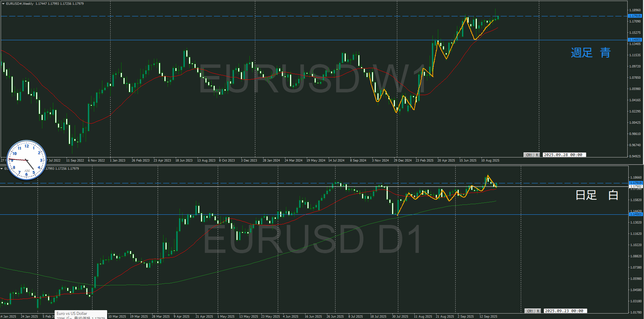
Task: Click the 1.14003 price tag on weekly axis
Action: [635, 40]
